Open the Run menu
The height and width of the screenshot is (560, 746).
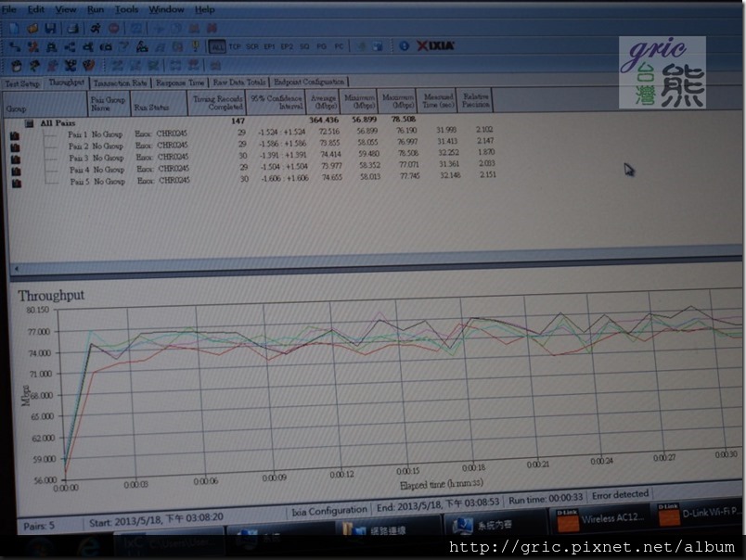96,9
